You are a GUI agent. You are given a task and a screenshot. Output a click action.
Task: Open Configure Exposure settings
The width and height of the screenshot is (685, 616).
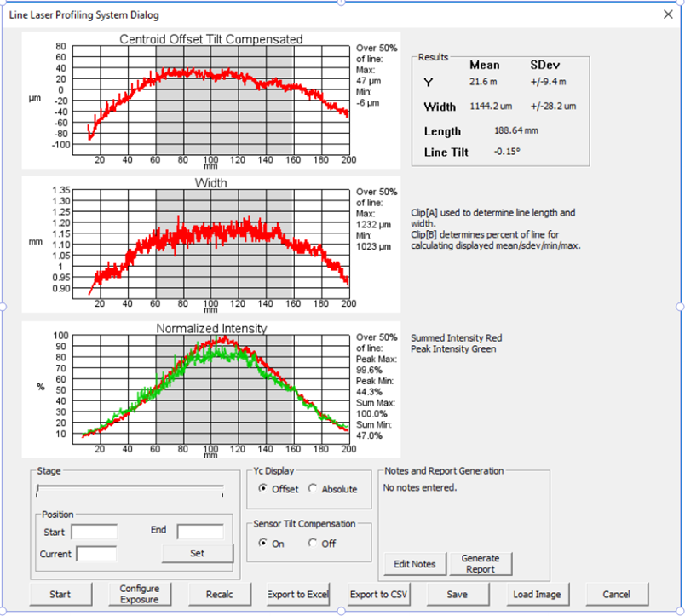coord(140,594)
